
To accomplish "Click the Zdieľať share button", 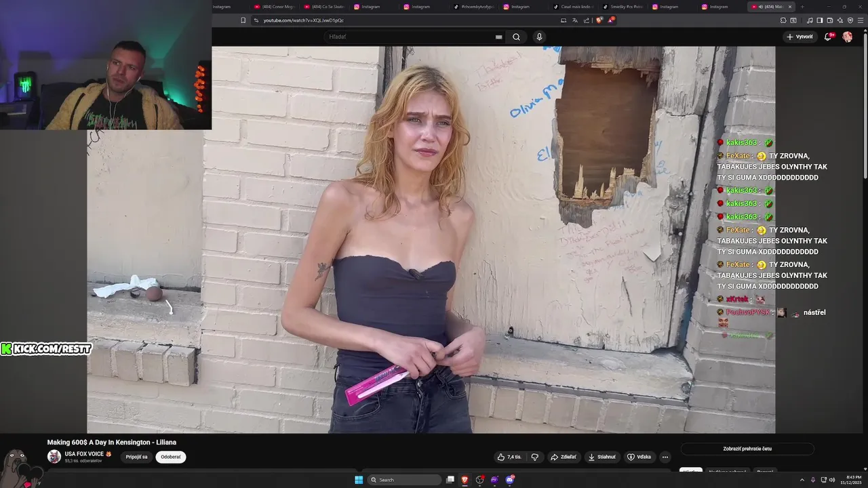I will [563, 457].
